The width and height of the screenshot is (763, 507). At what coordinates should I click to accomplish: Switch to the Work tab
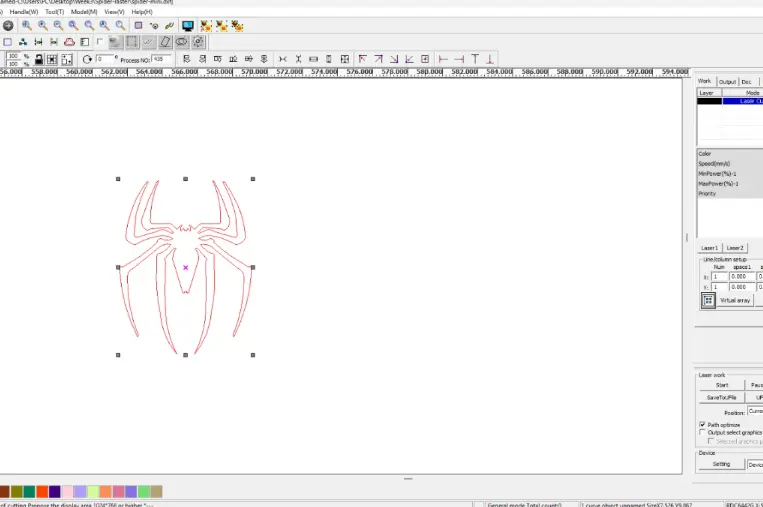click(704, 81)
